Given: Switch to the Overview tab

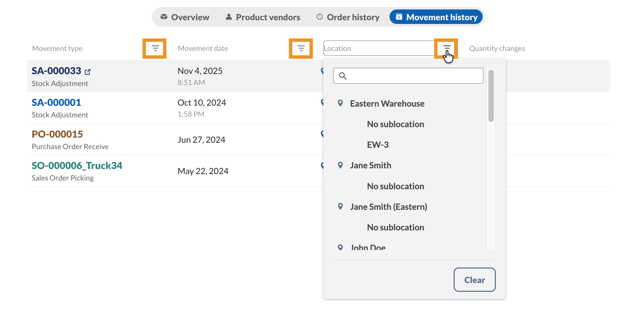Looking at the screenshot, I should [x=185, y=17].
